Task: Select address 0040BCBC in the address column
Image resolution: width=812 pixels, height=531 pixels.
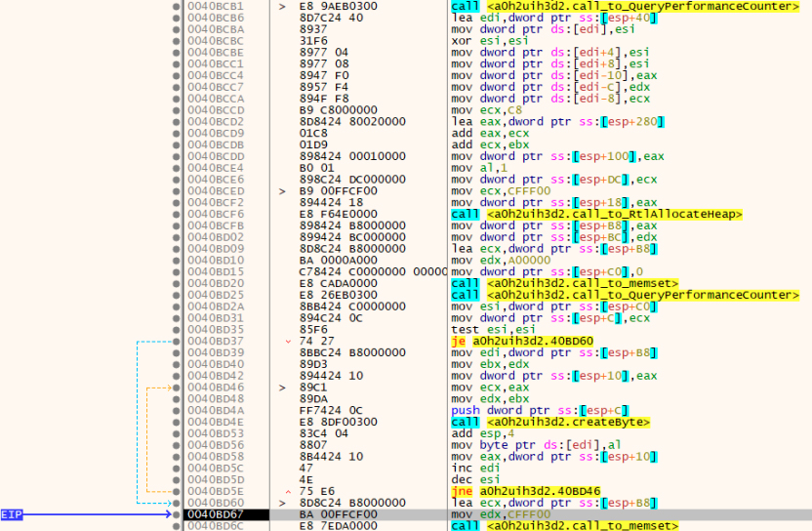Action: coord(216,41)
